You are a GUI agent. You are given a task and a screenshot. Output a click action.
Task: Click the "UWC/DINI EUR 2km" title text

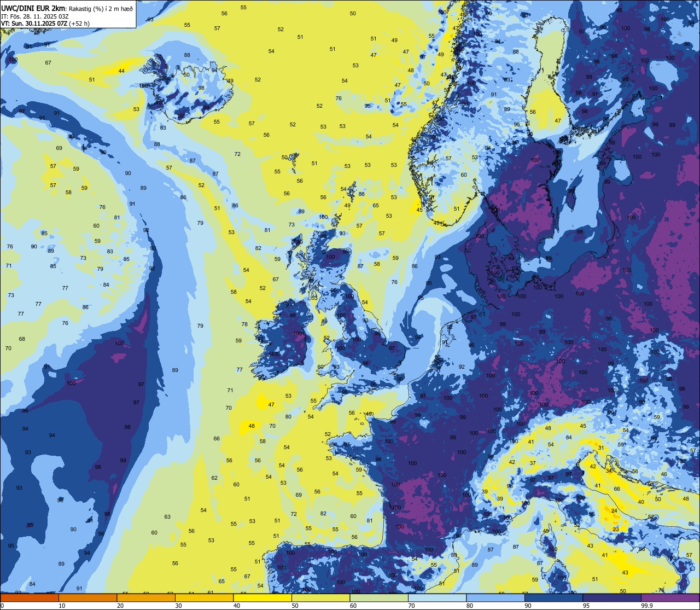coord(33,8)
